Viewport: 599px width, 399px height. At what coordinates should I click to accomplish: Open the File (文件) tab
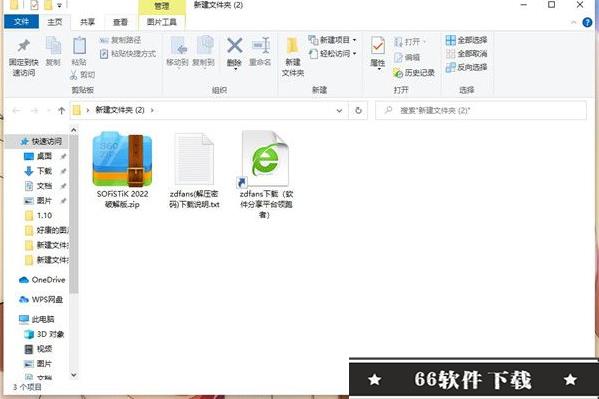click(x=21, y=22)
